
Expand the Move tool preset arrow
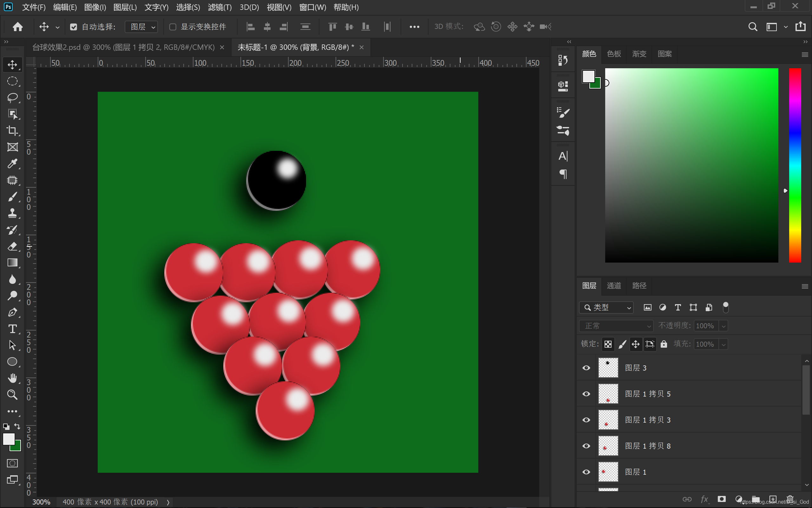tap(57, 27)
